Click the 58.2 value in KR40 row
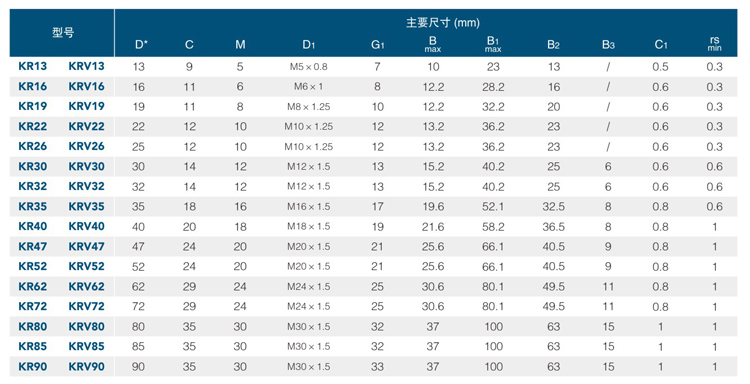750x384 pixels. (x=493, y=227)
